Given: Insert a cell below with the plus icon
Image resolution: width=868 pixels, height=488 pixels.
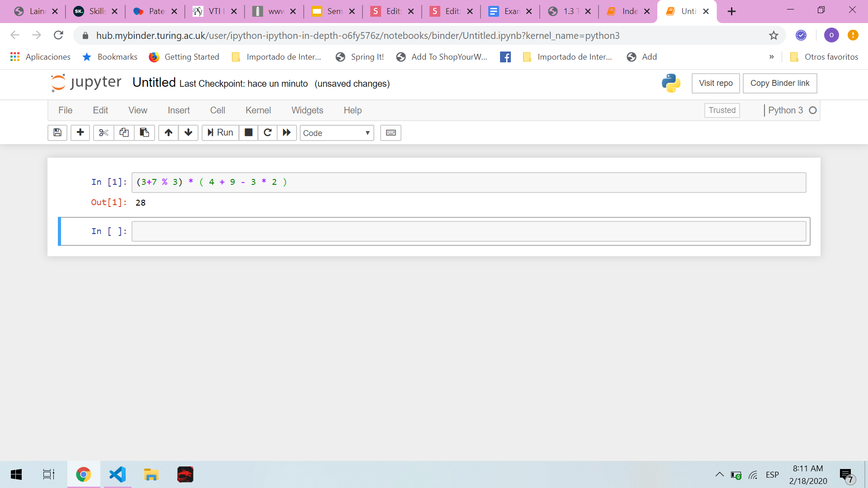Looking at the screenshot, I should click(80, 132).
